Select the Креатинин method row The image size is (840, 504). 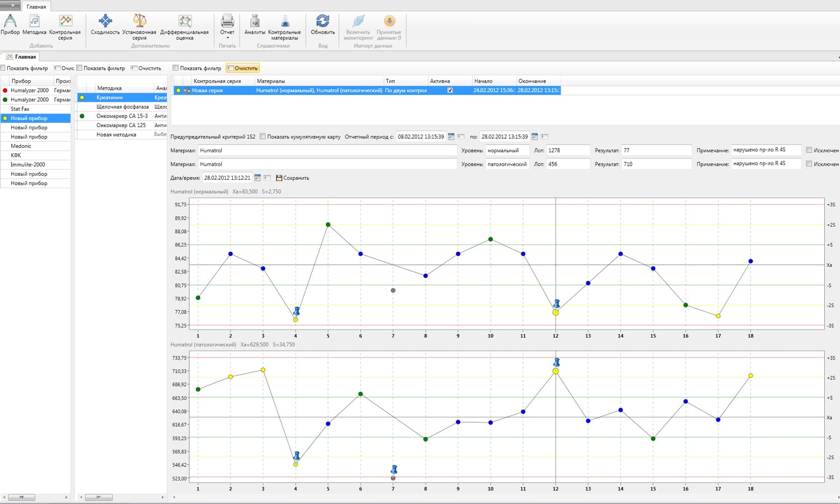tap(122, 97)
